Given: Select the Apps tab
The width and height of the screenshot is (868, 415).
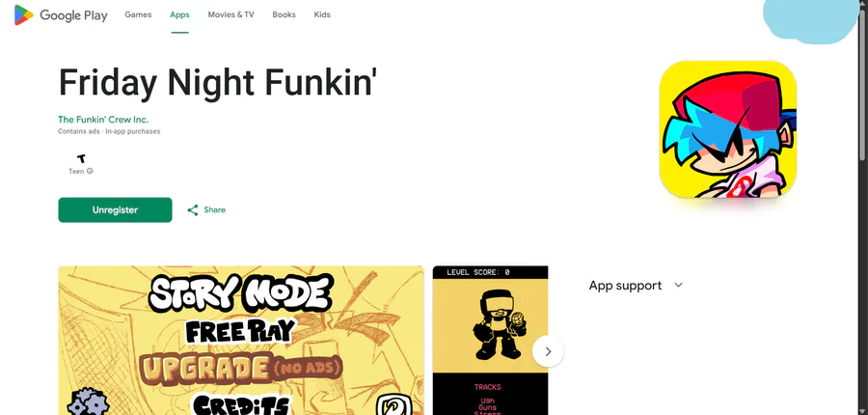Looking at the screenshot, I should 179,15.
